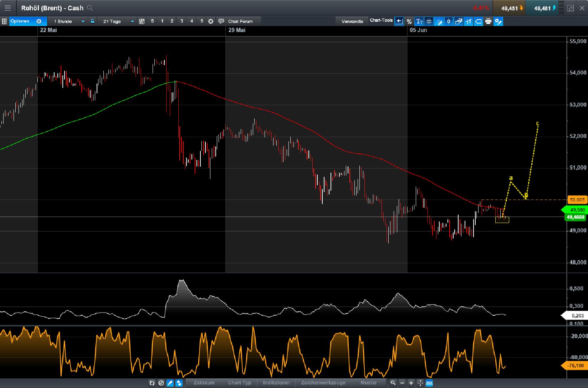Switch to percentage scale via % icon
588x388 pixels.
click(x=409, y=21)
